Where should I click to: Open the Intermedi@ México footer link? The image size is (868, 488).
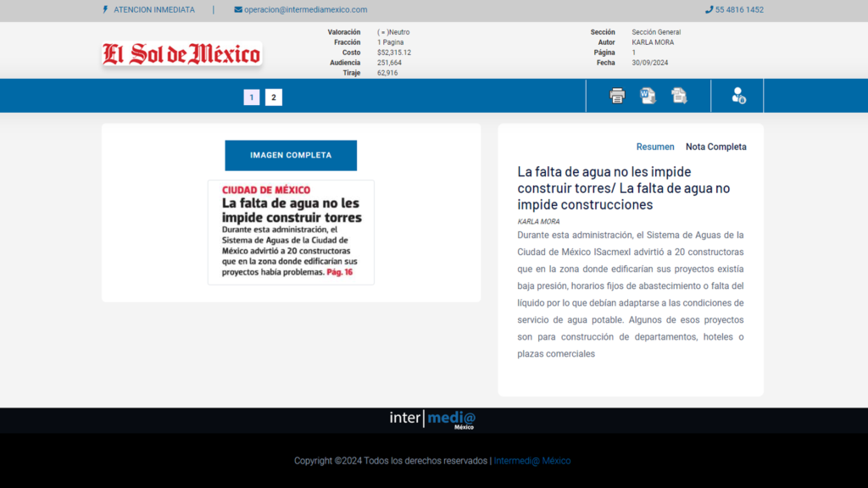[x=532, y=460]
